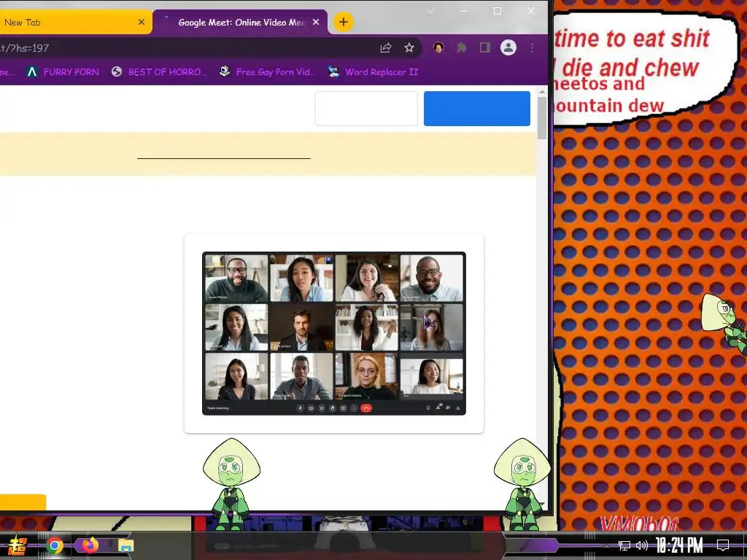Switch to the New Tab tab
747x560 pixels.
click(x=75, y=23)
